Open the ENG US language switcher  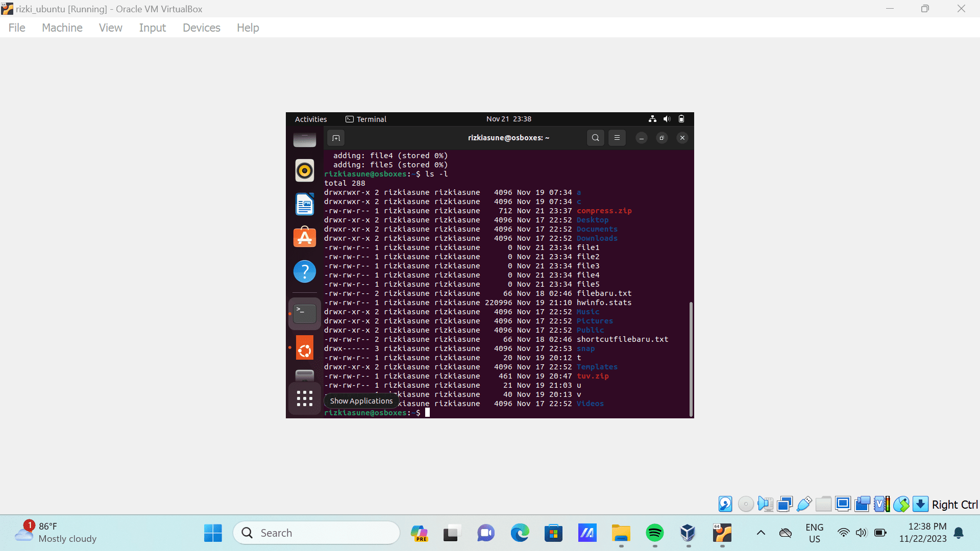815,533
